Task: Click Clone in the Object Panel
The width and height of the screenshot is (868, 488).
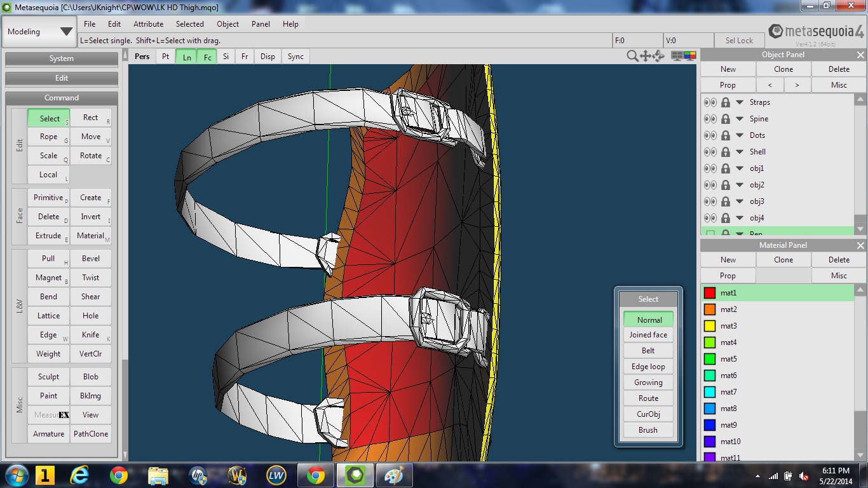Action: [x=783, y=69]
